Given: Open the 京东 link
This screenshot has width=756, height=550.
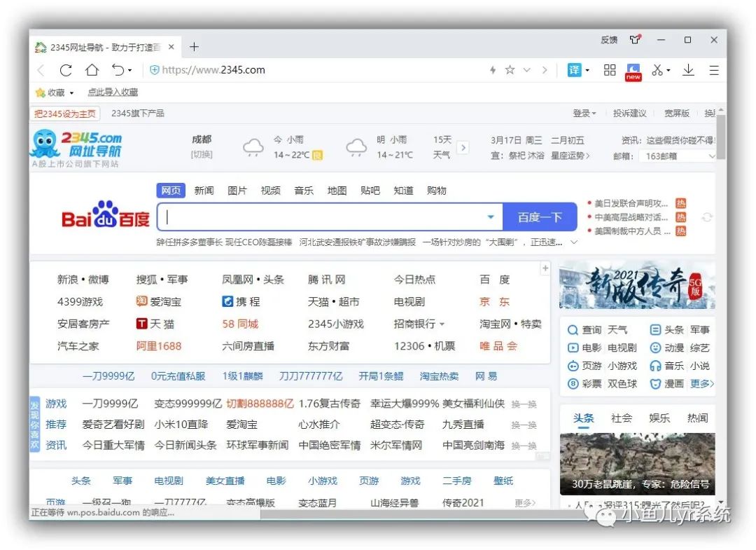Looking at the screenshot, I should click(495, 302).
